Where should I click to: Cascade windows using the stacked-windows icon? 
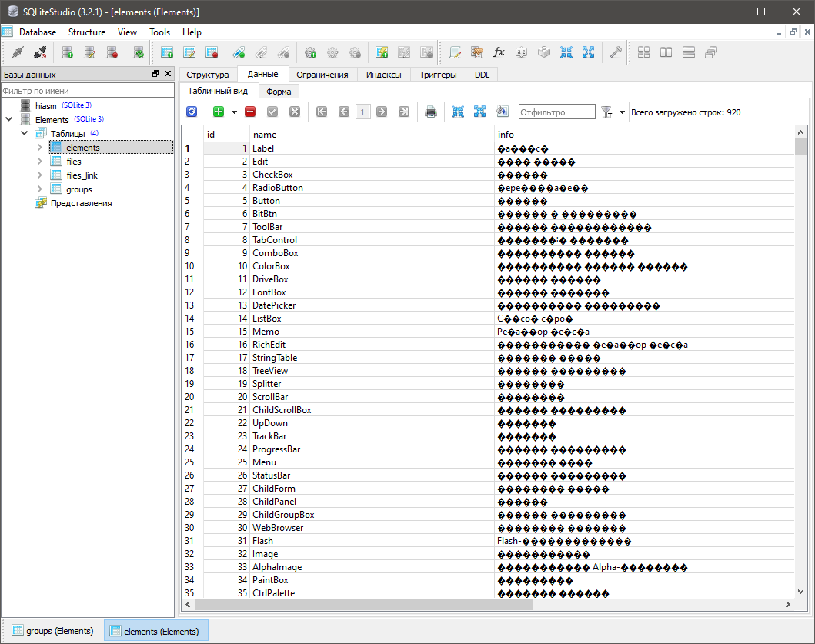point(711,52)
